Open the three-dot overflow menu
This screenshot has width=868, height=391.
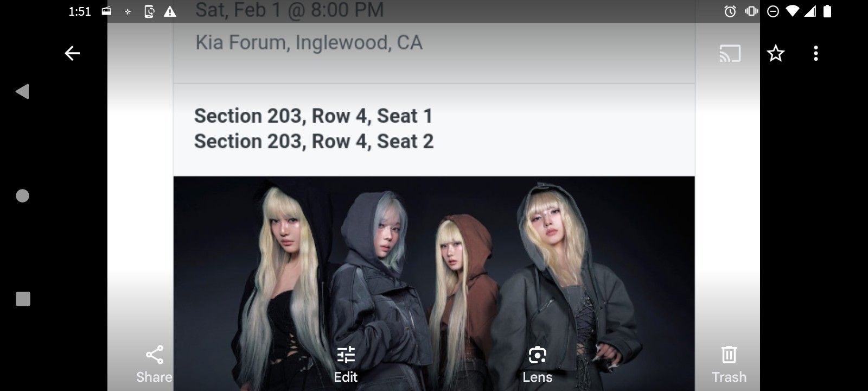(815, 53)
